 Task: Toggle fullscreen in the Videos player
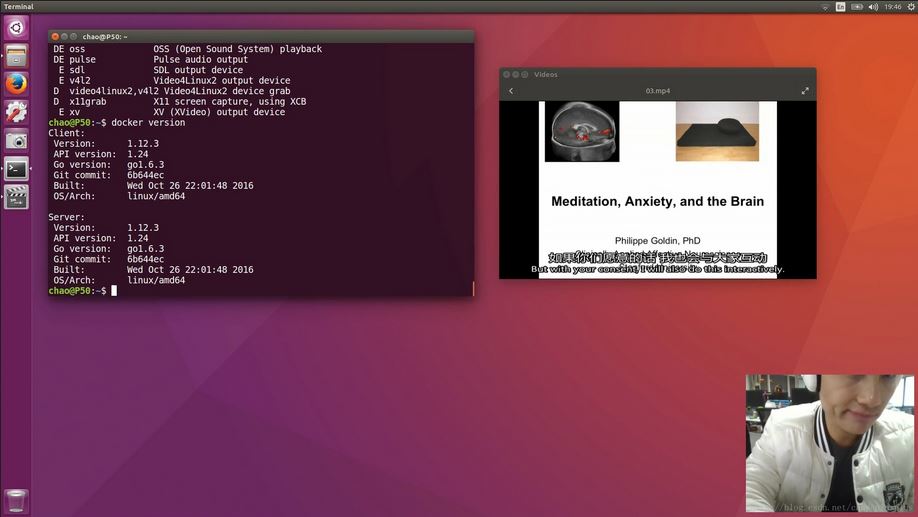(805, 91)
